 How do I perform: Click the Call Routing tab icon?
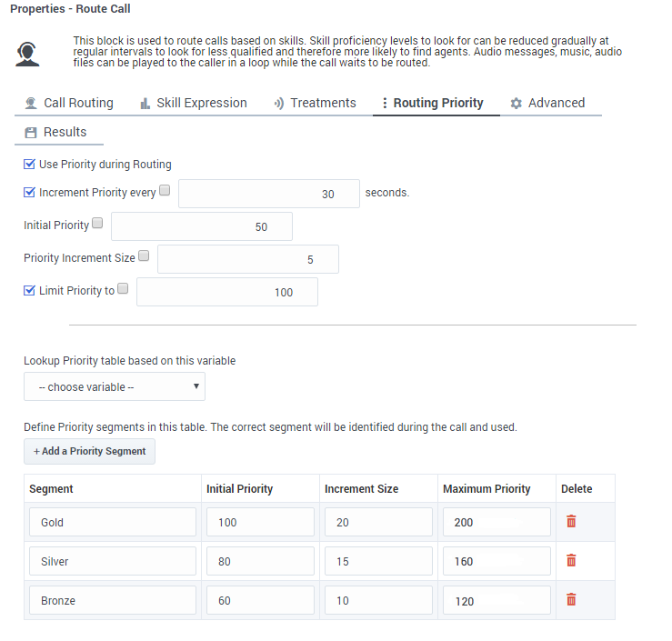click(x=32, y=104)
